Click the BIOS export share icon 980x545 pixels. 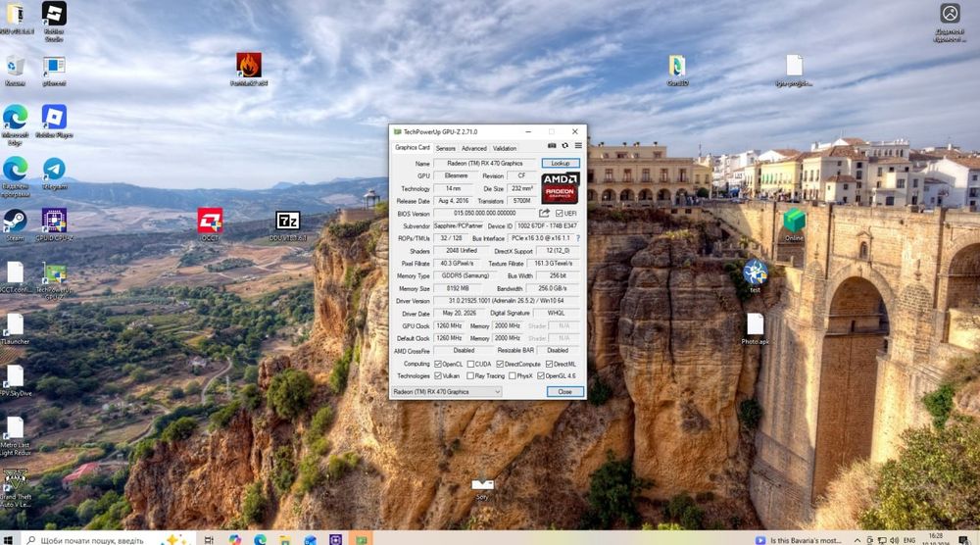544,213
